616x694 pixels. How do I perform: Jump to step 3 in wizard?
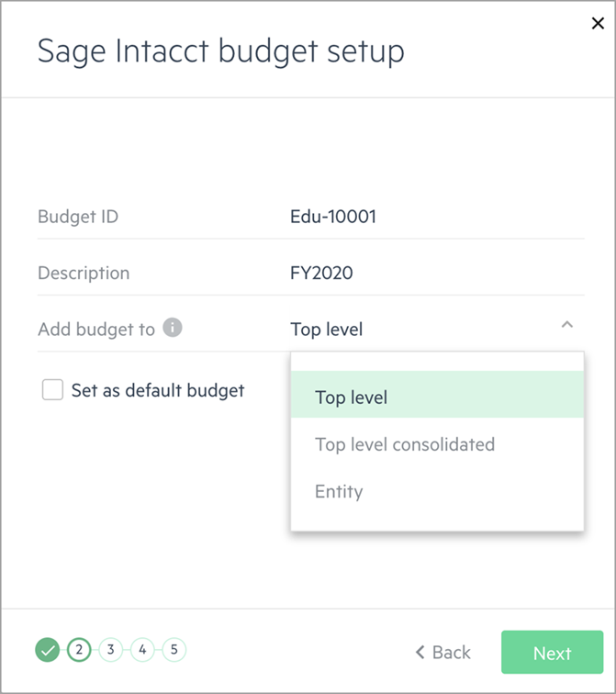(111, 650)
